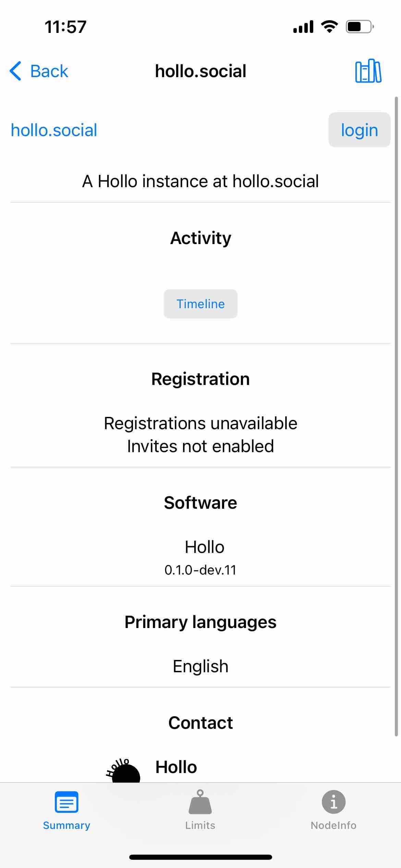The width and height of the screenshot is (401, 868).
Task: Tap the Hollo contact name
Action: pyautogui.click(x=176, y=767)
